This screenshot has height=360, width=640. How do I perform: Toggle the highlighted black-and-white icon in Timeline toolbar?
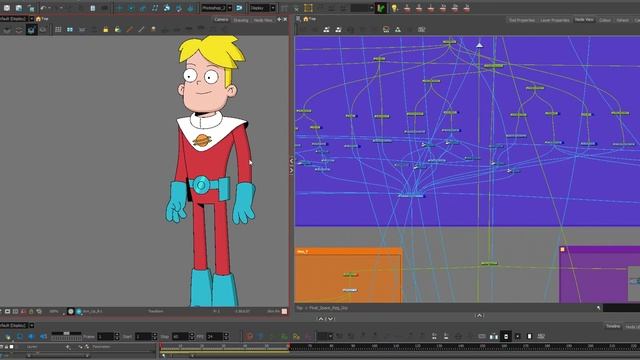click(506, 336)
